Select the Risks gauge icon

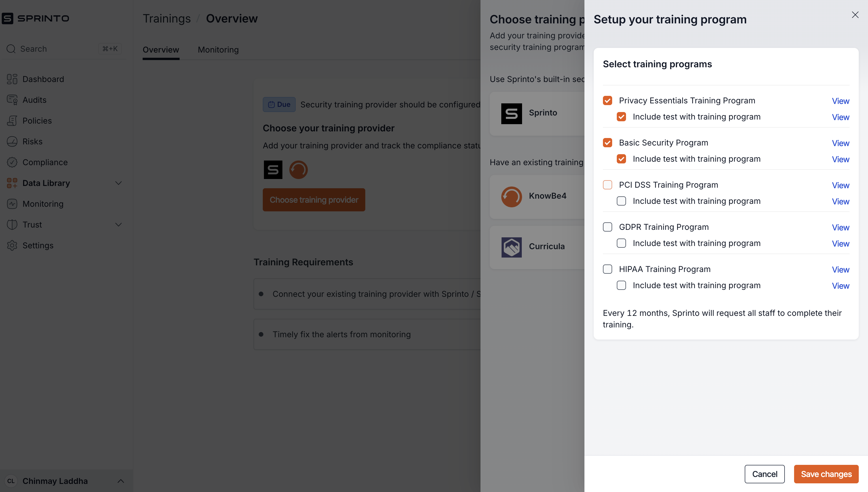point(12,141)
